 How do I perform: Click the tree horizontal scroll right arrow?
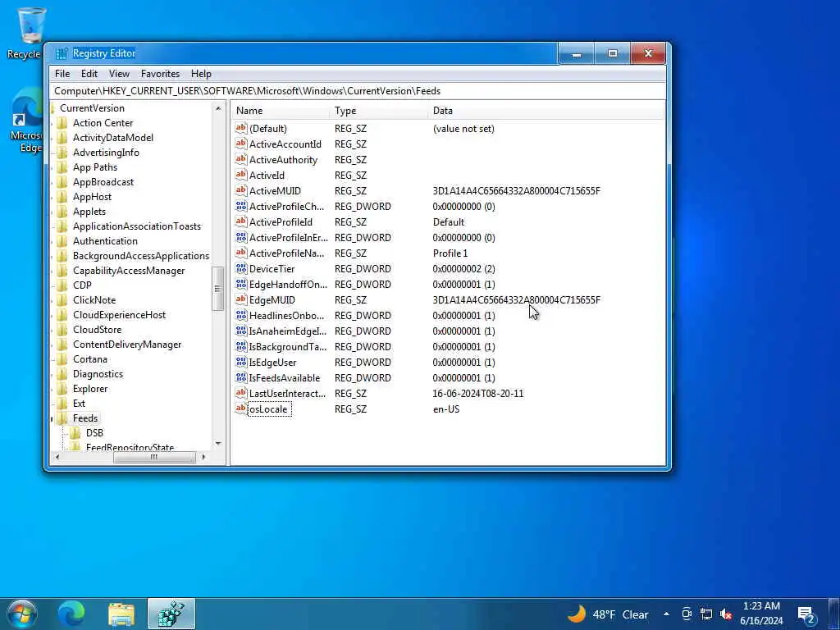203,457
